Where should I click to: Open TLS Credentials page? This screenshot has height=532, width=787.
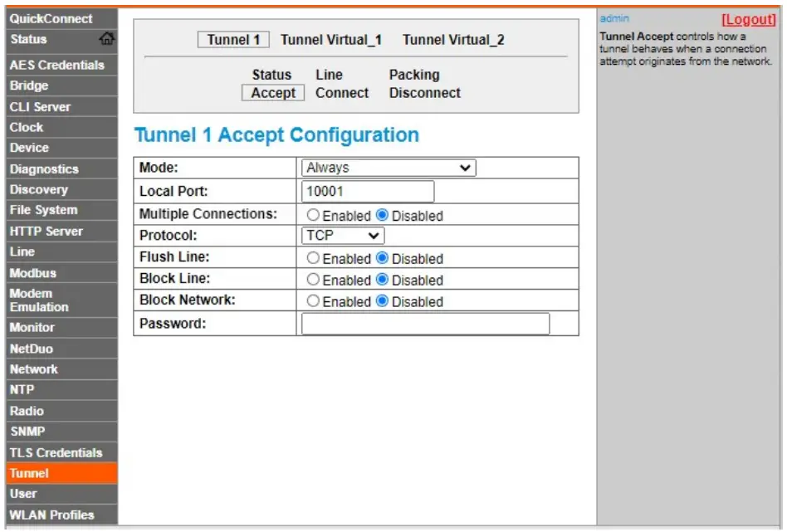61,452
